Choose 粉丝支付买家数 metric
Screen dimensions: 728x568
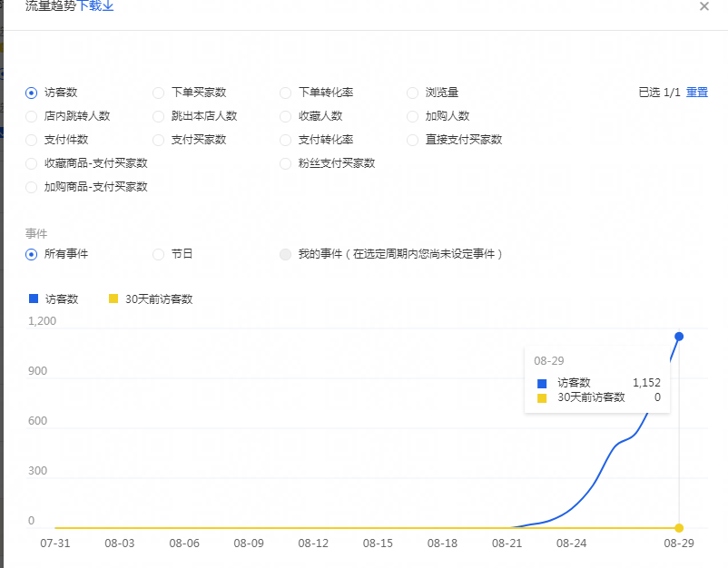click(x=286, y=163)
